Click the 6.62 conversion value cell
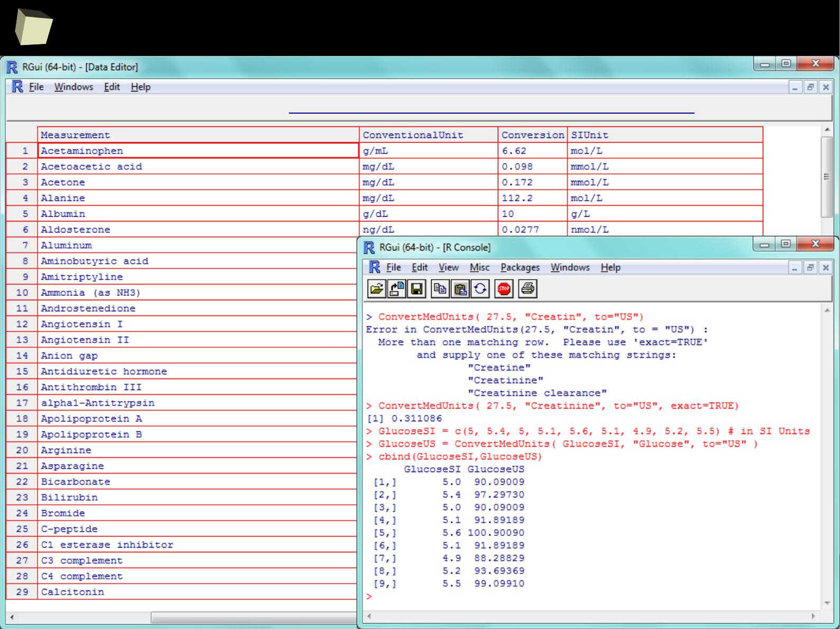Viewport: 840px width, 629px height. [x=533, y=151]
